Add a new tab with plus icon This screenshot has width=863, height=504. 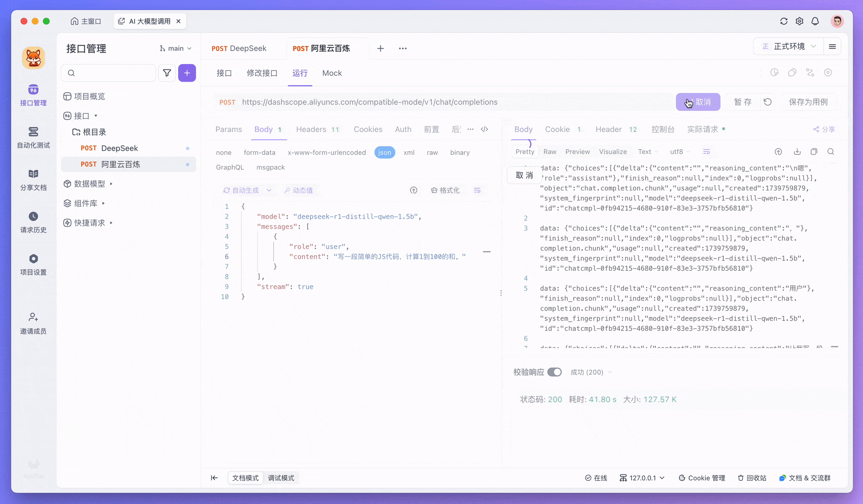point(381,48)
